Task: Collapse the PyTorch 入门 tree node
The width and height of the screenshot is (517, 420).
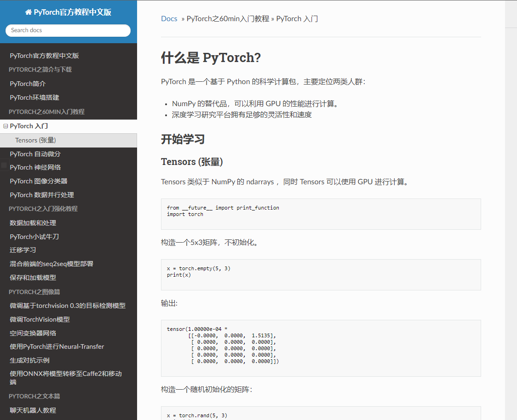Action: pos(5,125)
